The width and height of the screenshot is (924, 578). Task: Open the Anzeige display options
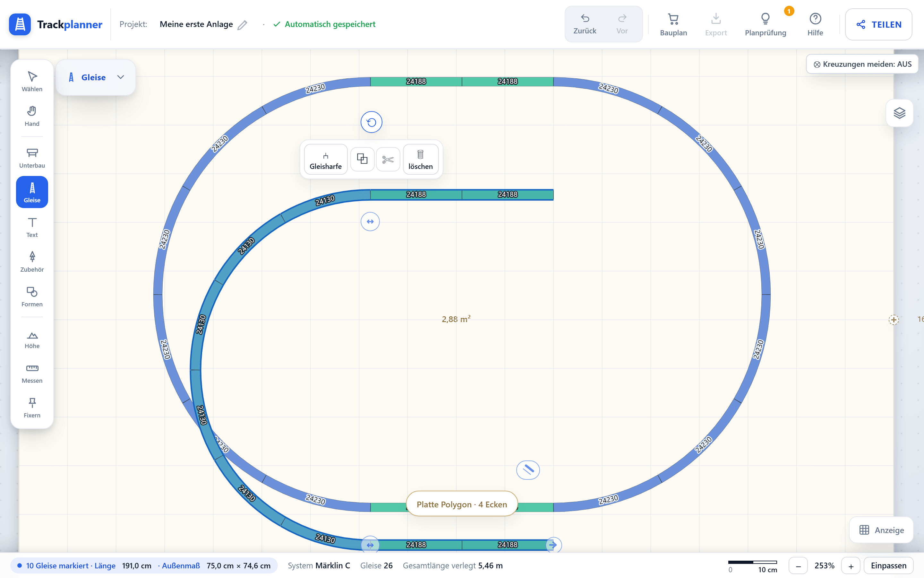tap(881, 530)
